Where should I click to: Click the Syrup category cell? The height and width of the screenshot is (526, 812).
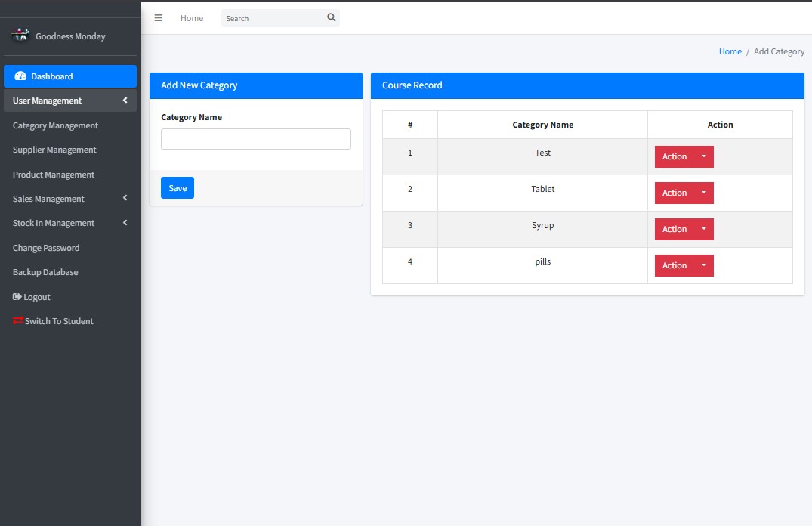[x=542, y=229]
